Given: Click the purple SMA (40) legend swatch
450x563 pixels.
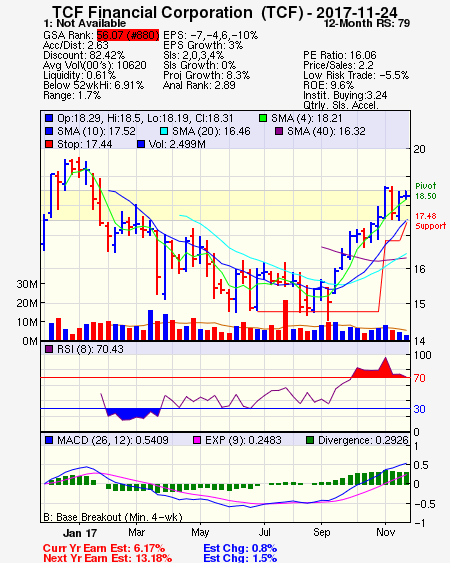Looking at the screenshot, I should (279, 131).
